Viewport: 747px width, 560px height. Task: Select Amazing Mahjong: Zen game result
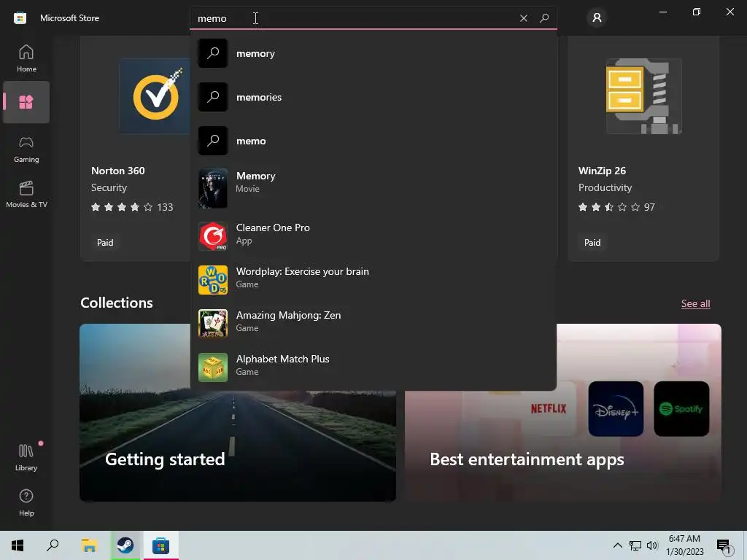pyautogui.click(x=373, y=323)
